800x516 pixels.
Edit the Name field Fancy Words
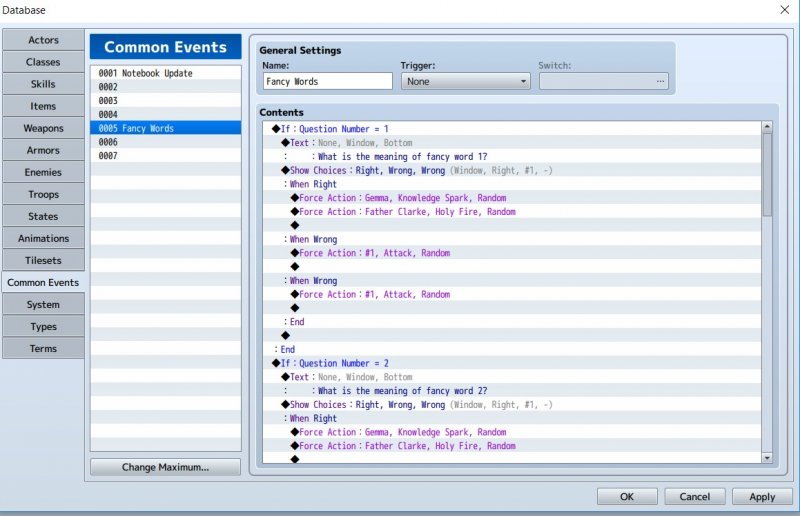coord(328,81)
